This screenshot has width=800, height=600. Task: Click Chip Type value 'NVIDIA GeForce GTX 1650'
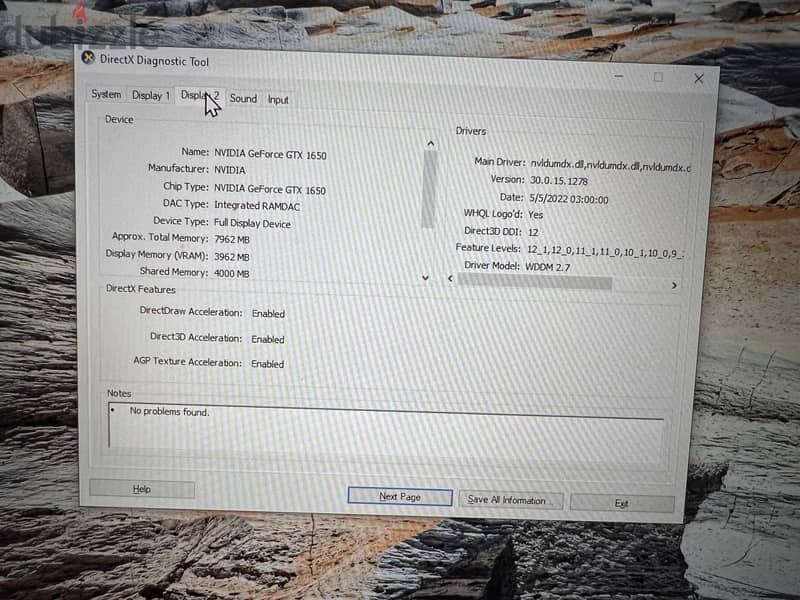pyautogui.click(x=270, y=189)
